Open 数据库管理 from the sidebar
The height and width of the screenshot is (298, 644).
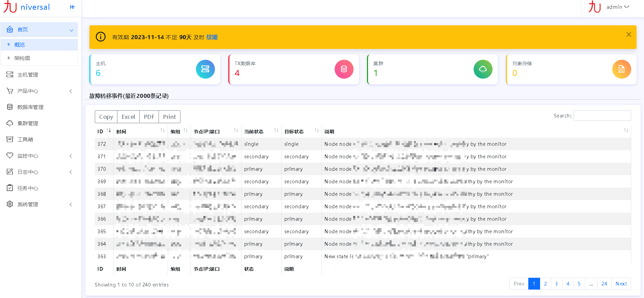(30, 107)
